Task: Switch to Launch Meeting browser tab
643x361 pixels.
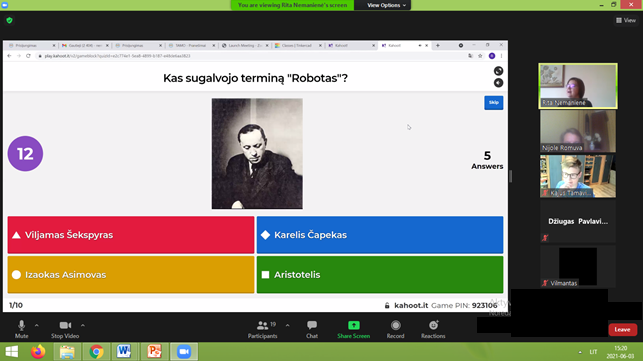Action: [244, 46]
